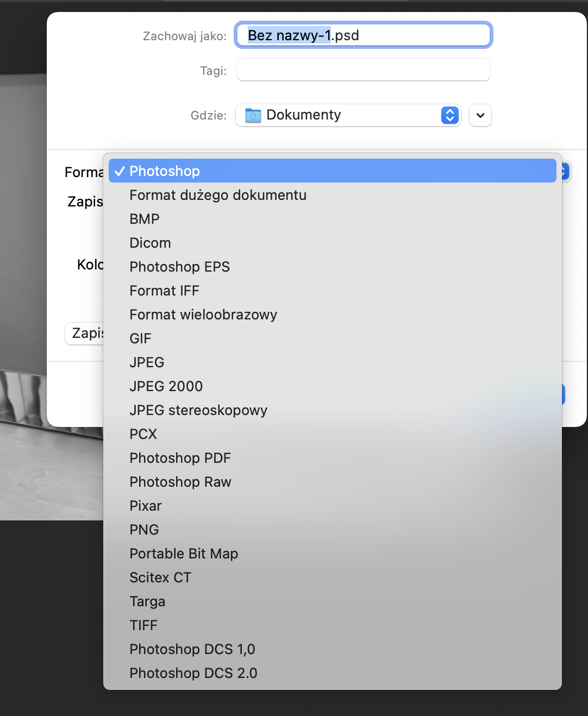The height and width of the screenshot is (716, 588).
Task: Choose TIFF format
Action: click(x=143, y=625)
